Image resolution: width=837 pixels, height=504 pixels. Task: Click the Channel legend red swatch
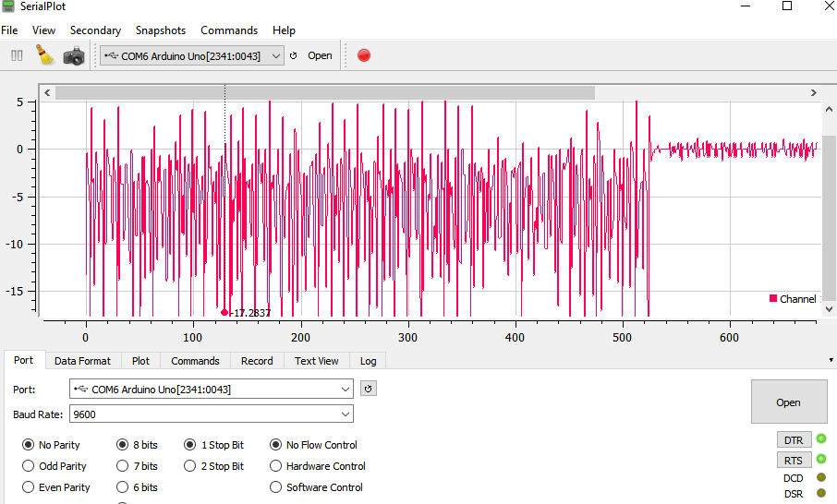[x=773, y=298]
